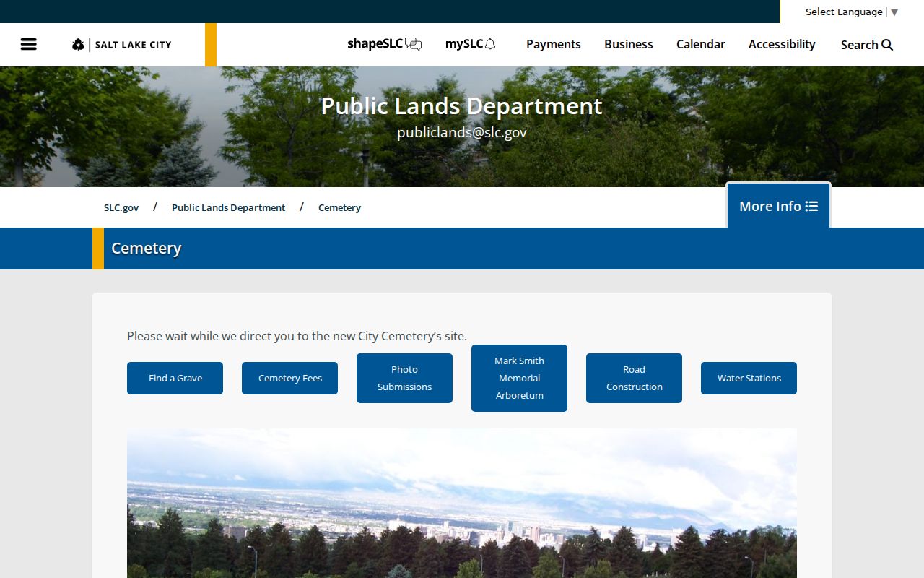924x578 pixels.
Task: Click the Cemetery page title heading
Action: [147, 248]
